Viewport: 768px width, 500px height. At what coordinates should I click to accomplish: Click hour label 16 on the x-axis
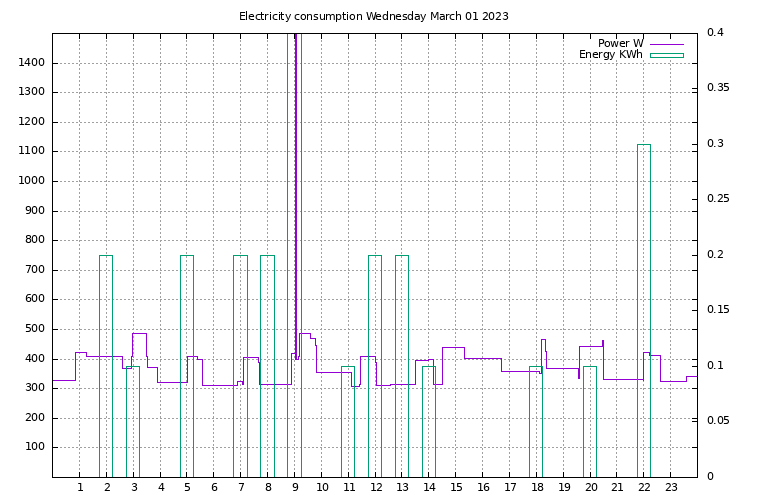483,488
